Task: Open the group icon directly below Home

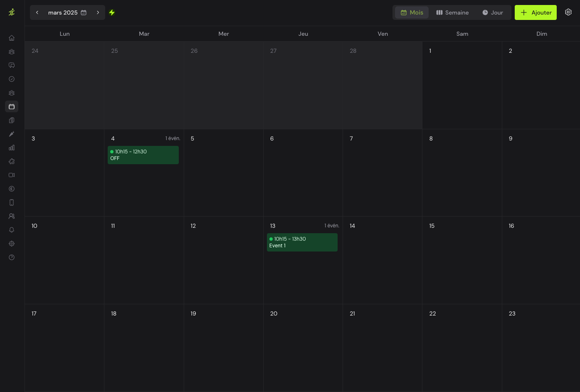Action: pos(12,52)
